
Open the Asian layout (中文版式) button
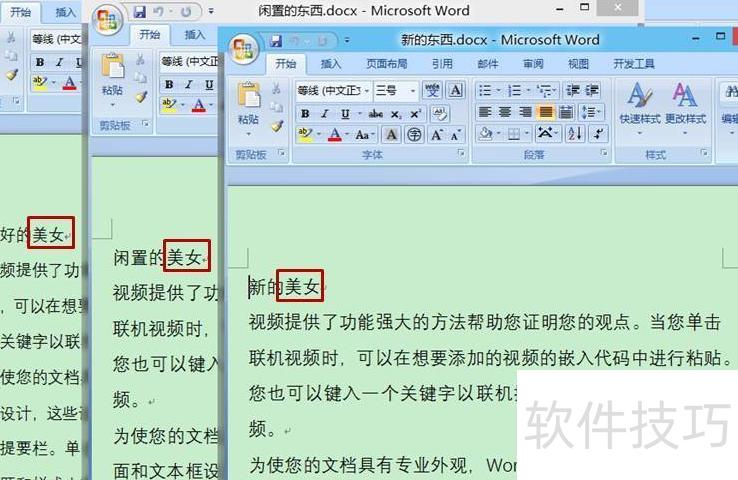coord(547,134)
